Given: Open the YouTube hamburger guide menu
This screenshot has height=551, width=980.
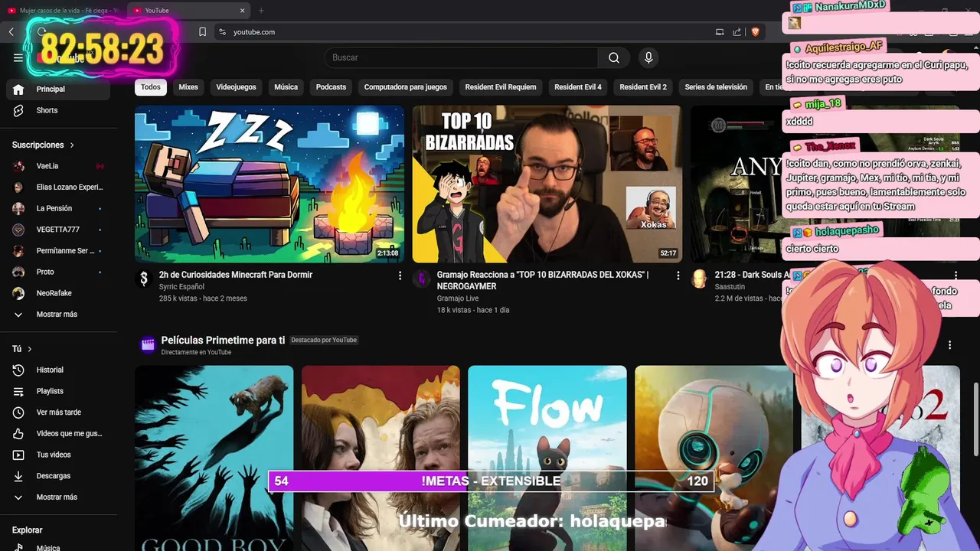Looking at the screenshot, I should tap(18, 57).
